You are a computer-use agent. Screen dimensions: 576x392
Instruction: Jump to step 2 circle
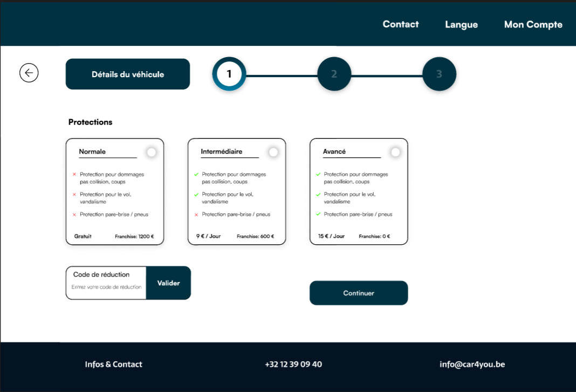(334, 74)
